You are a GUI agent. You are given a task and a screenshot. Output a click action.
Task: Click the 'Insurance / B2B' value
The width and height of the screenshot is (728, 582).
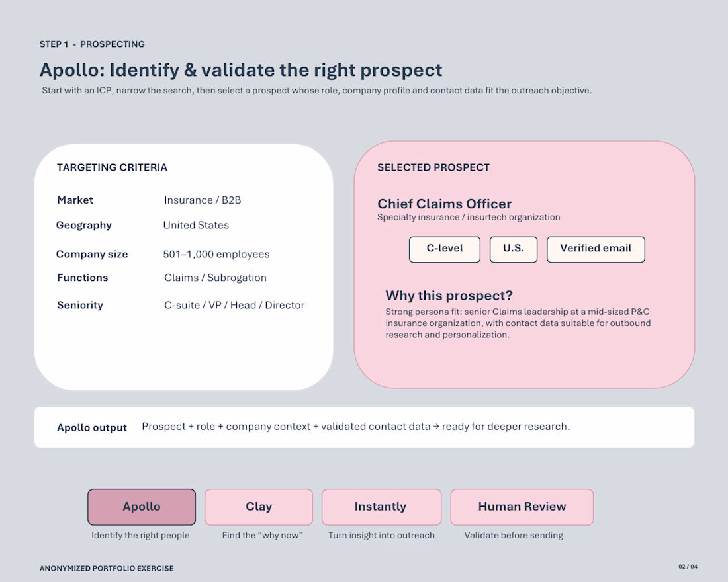[x=203, y=200]
